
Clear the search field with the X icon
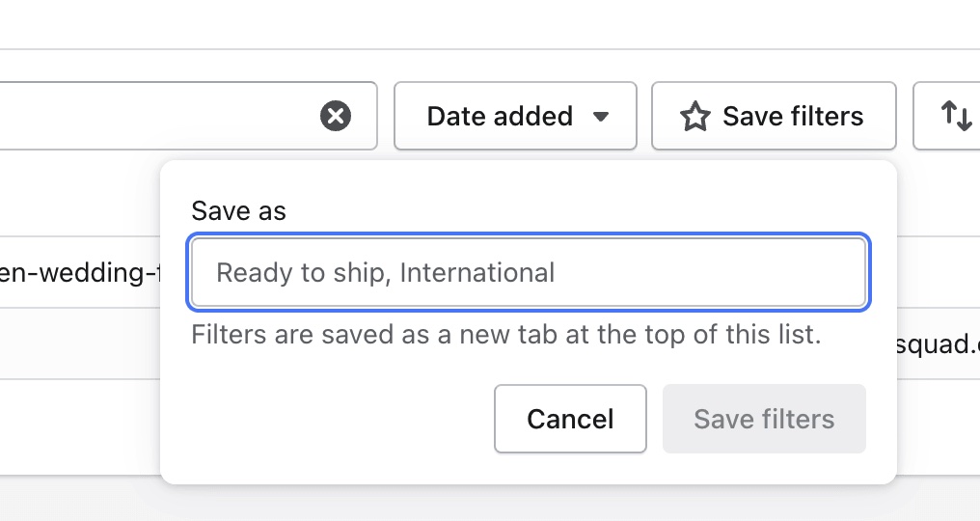[x=336, y=116]
